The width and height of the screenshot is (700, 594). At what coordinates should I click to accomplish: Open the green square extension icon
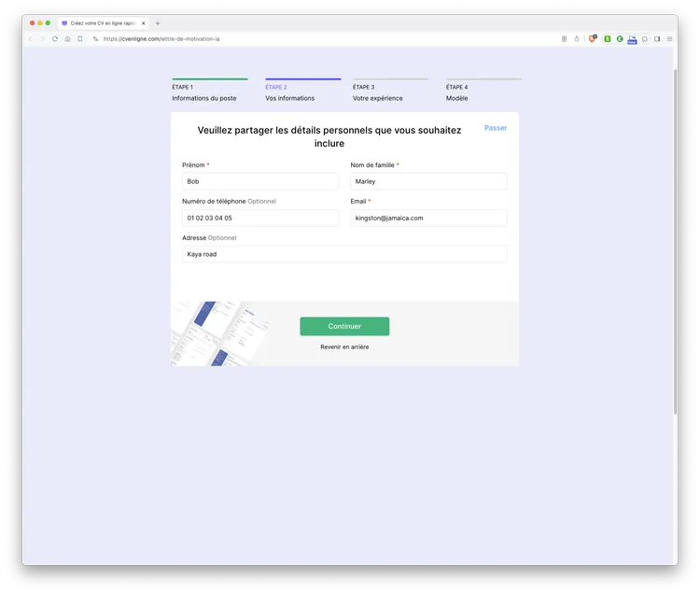click(x=608, y=39)
